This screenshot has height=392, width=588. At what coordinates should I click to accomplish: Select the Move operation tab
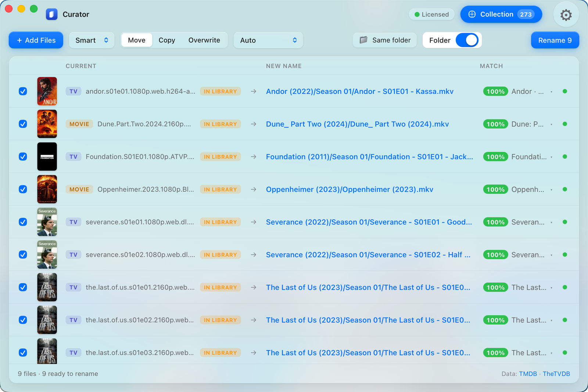point(137,40)
